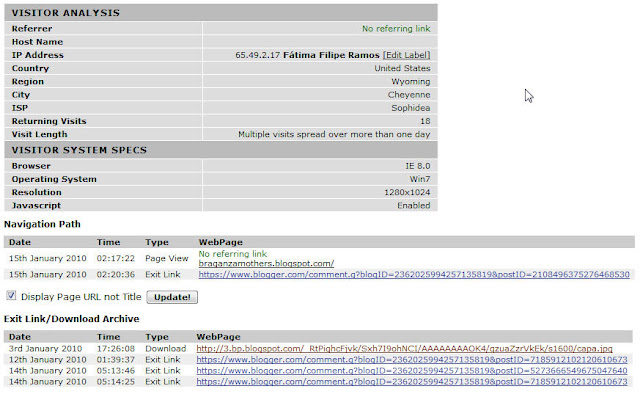Click the City value Cheyenne

409,95
